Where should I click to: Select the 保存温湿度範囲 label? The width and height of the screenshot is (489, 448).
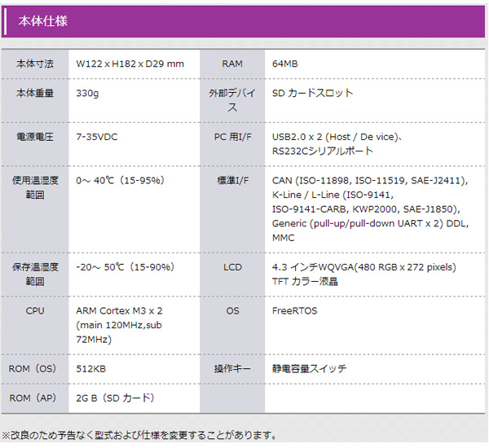[35, 275]
